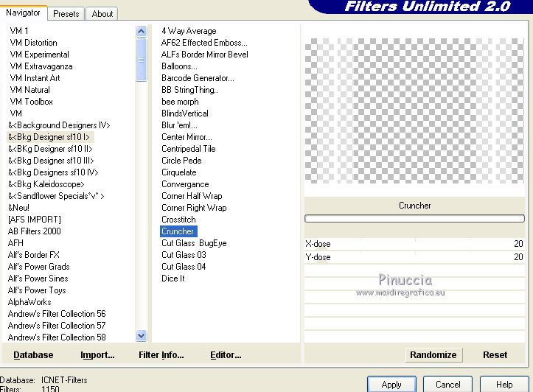Image resolution: width=533 pixels, height=392 pixels.
Task: Choose the Cut Glass BugEye filter
Action: pos(194,243)
